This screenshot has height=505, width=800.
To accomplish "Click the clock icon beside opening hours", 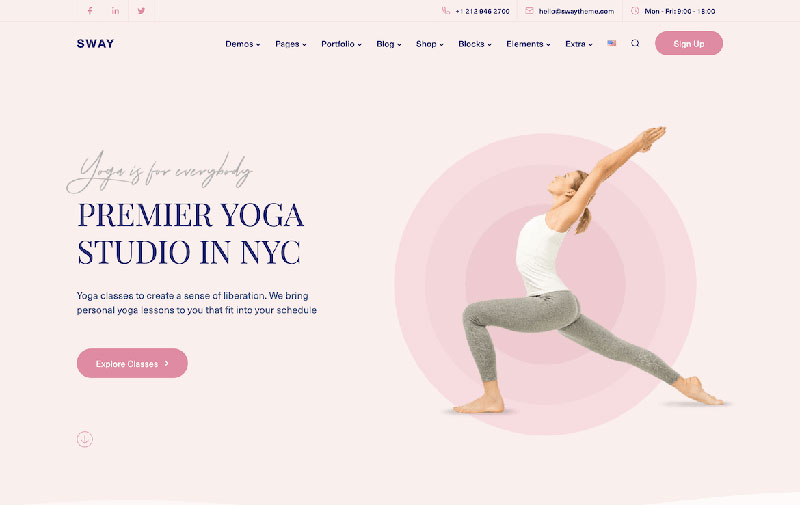I will (x=635, y=11).
